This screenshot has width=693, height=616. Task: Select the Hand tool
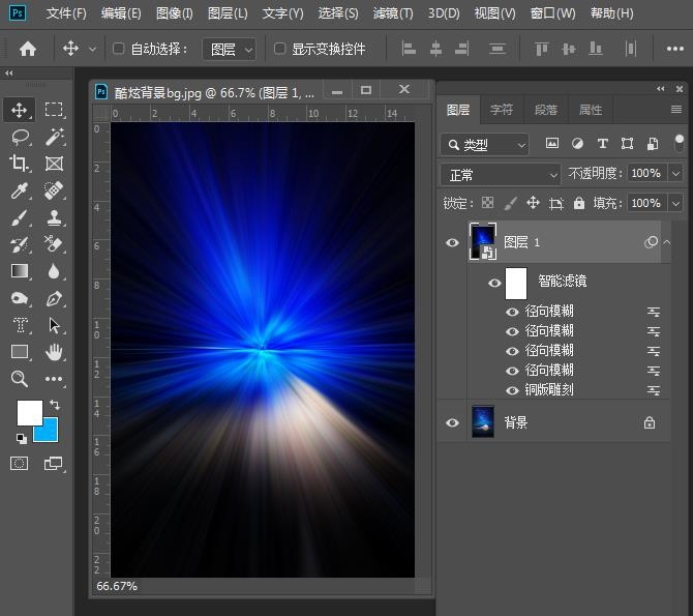point(54,352)
